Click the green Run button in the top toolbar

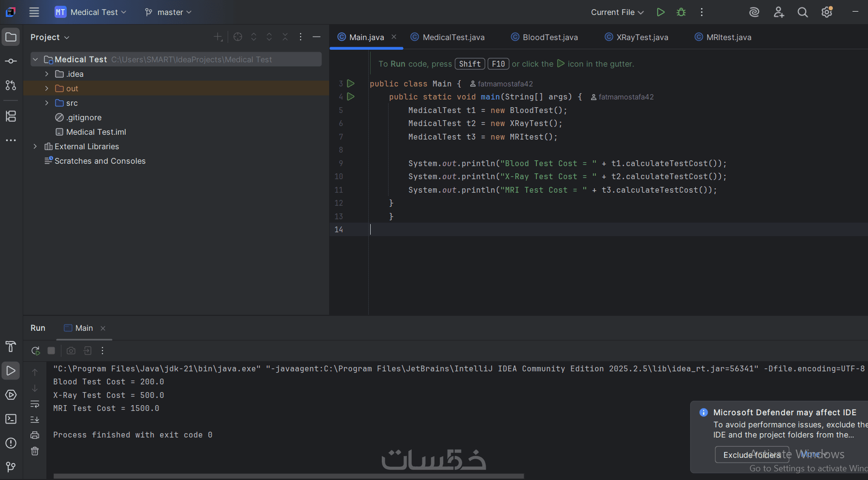tap(661, 12)
